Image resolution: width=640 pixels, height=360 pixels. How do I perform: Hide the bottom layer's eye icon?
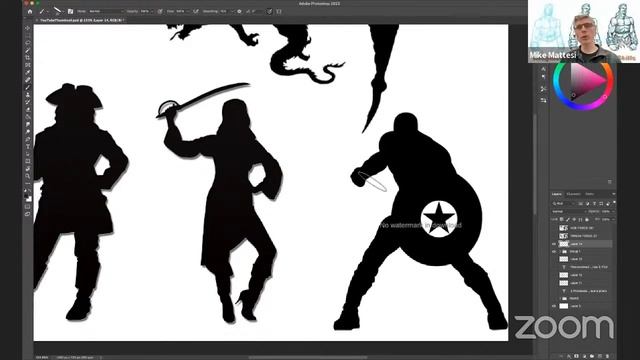pyautogui.click(x=554, y=306)
